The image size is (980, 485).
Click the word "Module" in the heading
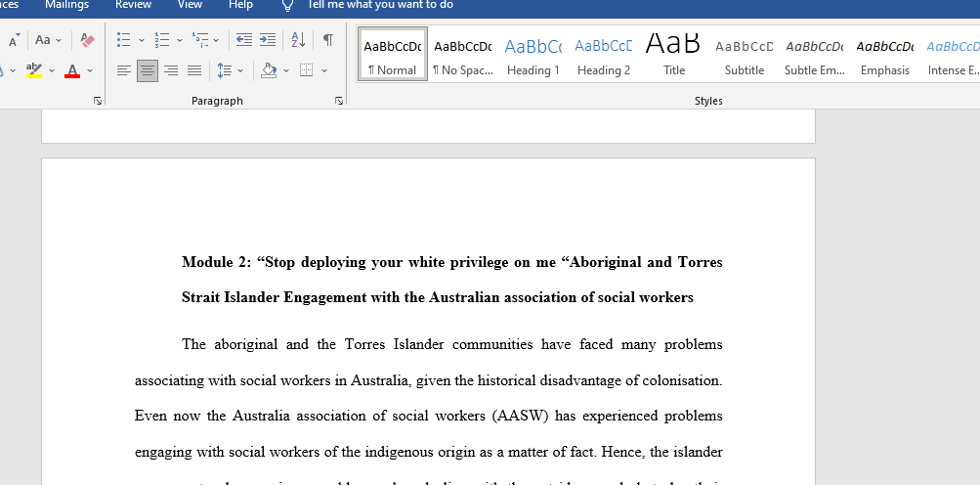click(x=205, y=262)
